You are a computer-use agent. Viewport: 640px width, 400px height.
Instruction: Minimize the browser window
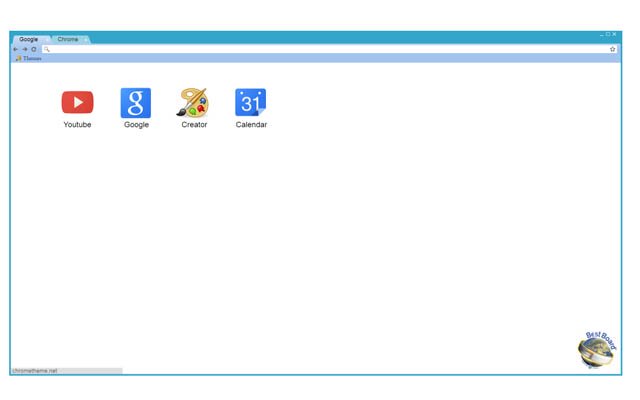[602, 35]
